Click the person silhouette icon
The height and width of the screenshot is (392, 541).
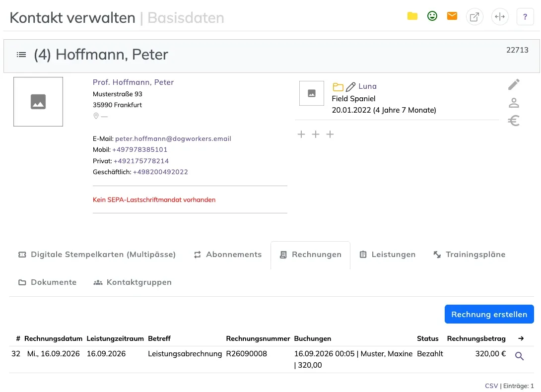pyautogui.click(x=514, y=103)
